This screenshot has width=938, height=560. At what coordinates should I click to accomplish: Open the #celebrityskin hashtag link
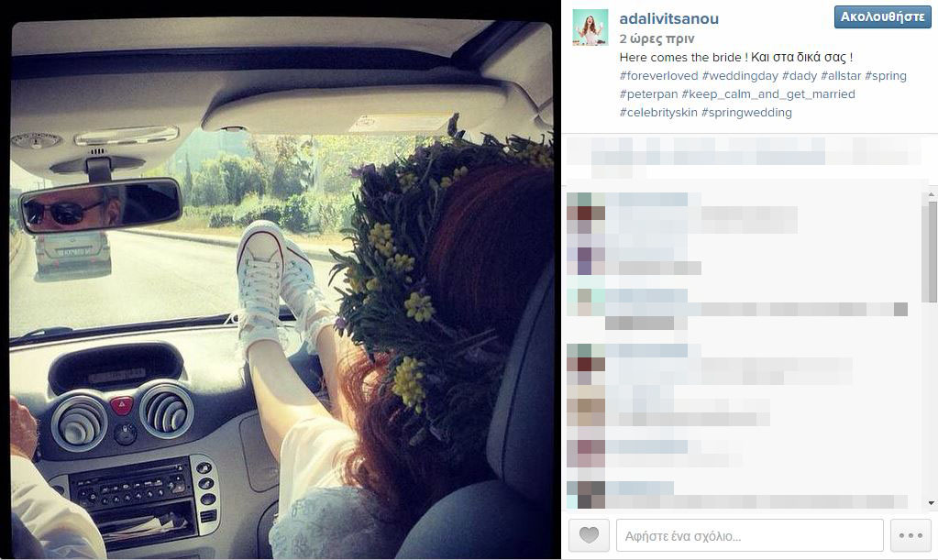pos(658,113)
